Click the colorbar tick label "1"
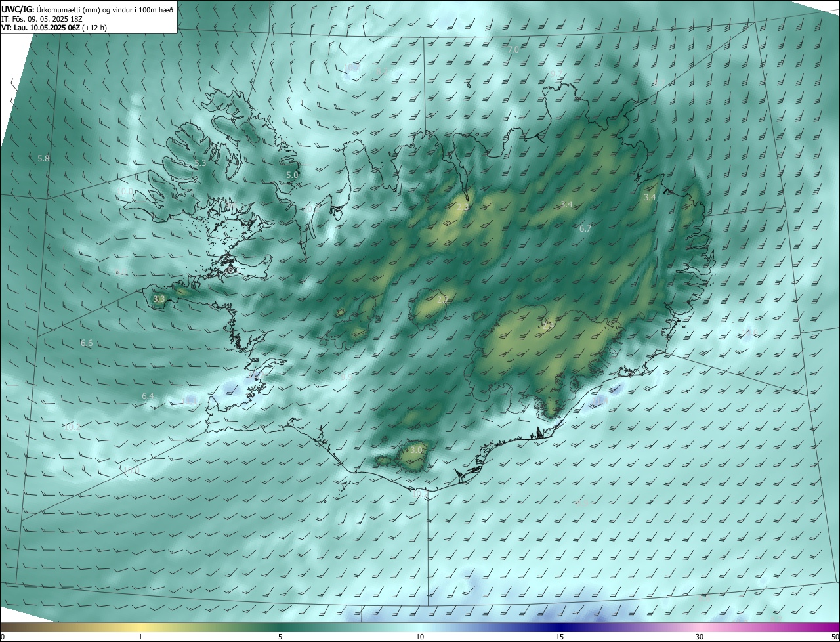The width and height of the screenshot is (840, 642). coord(140,637)
